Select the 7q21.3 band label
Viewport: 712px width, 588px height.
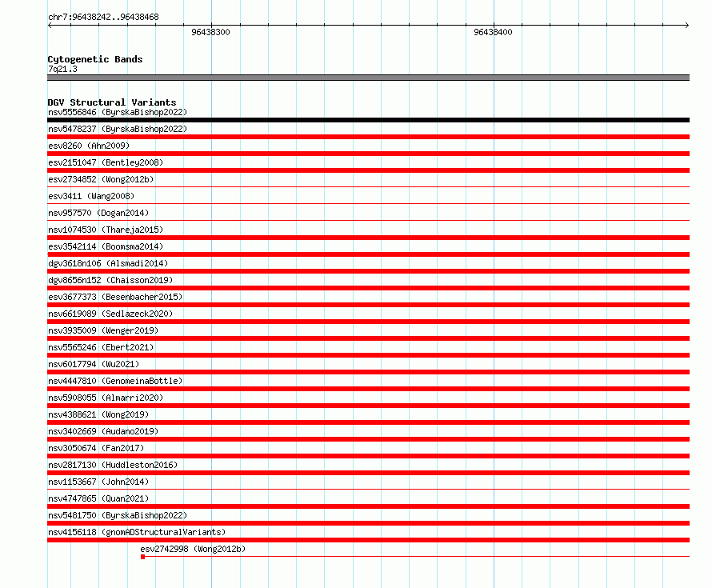(62, 69)
